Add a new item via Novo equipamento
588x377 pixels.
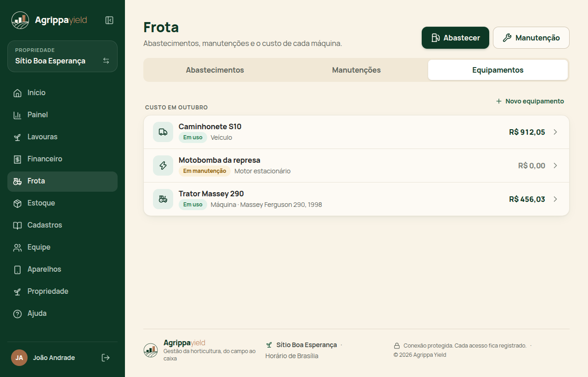tap(530, 101)
